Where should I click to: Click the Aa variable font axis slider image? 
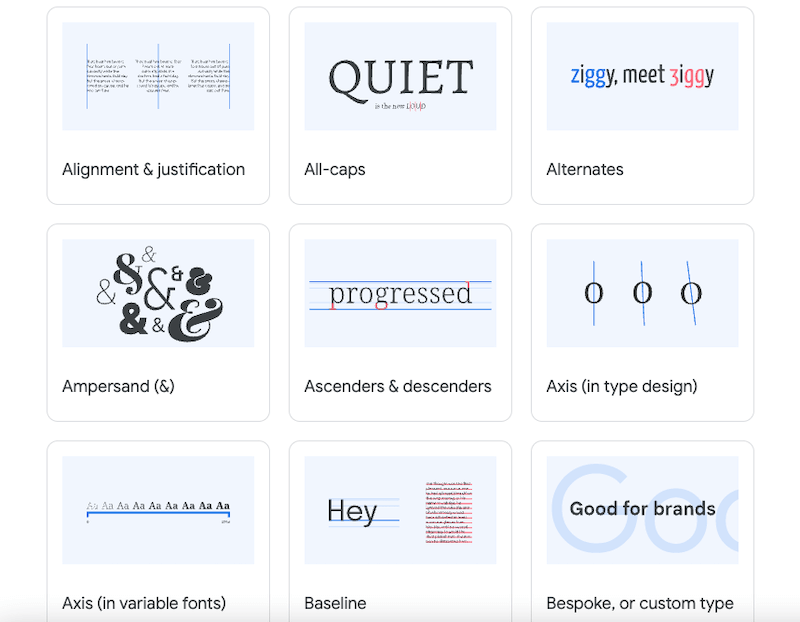click(158, 509)
